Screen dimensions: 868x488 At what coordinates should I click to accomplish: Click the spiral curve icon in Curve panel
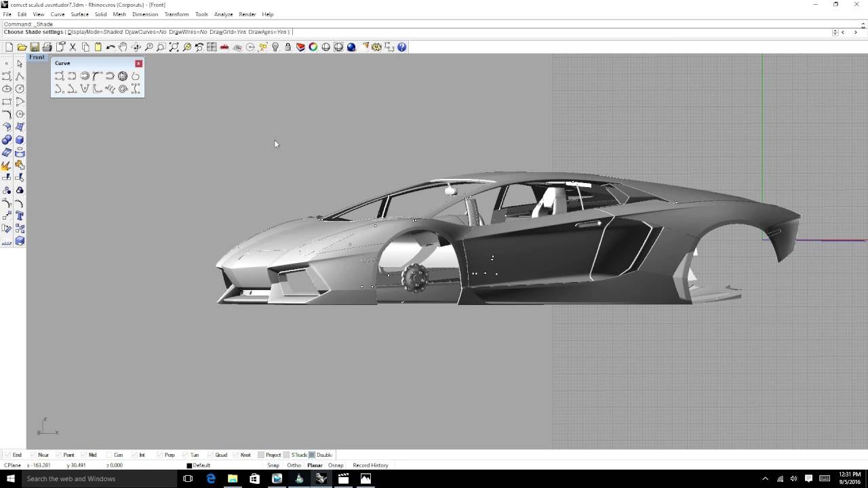[x=123, y=89]
